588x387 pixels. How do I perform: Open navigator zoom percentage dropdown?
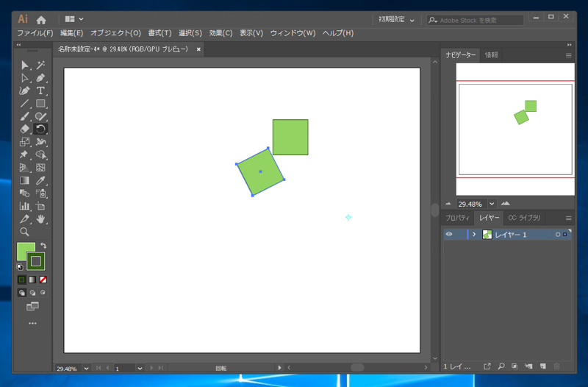click(x=492, y=204)
